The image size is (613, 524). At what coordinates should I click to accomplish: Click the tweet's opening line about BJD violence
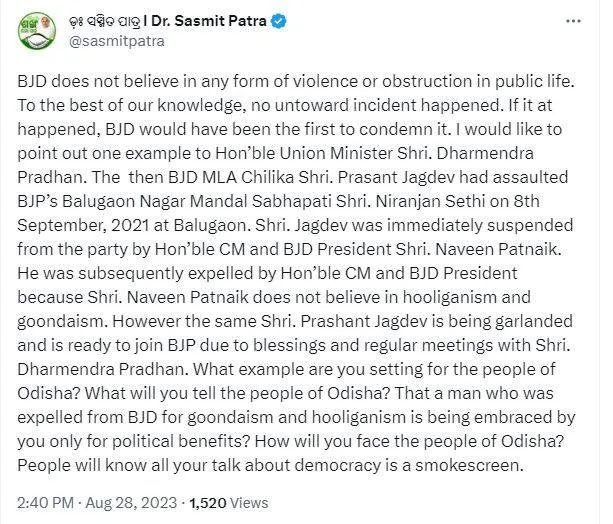click(x=296, y=81)
